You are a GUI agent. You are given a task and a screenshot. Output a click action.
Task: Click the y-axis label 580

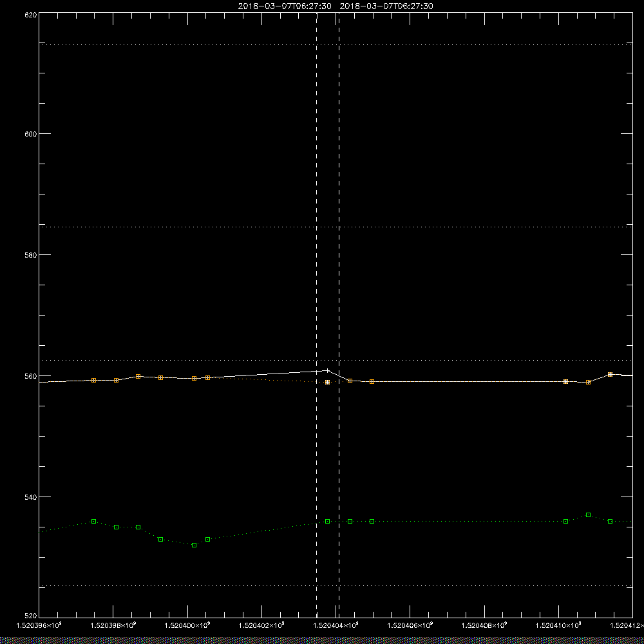click(31, 254)
